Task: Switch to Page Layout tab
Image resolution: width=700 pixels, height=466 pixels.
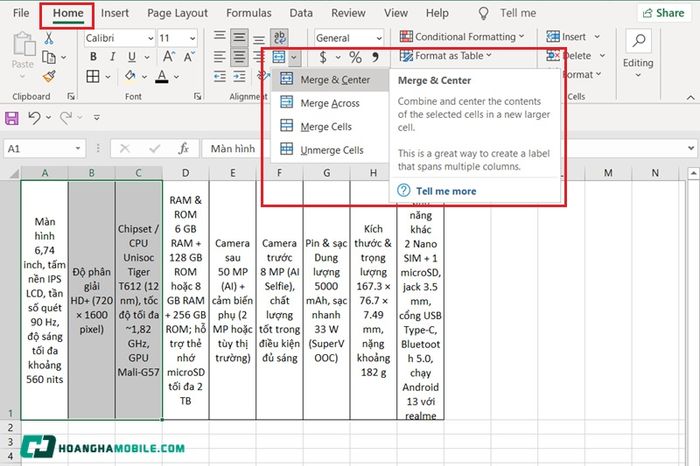Action: (x=177, y=13)
